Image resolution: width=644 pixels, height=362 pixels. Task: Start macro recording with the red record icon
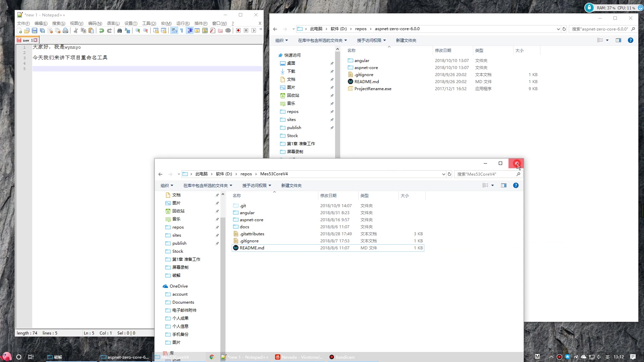(238, 31)
